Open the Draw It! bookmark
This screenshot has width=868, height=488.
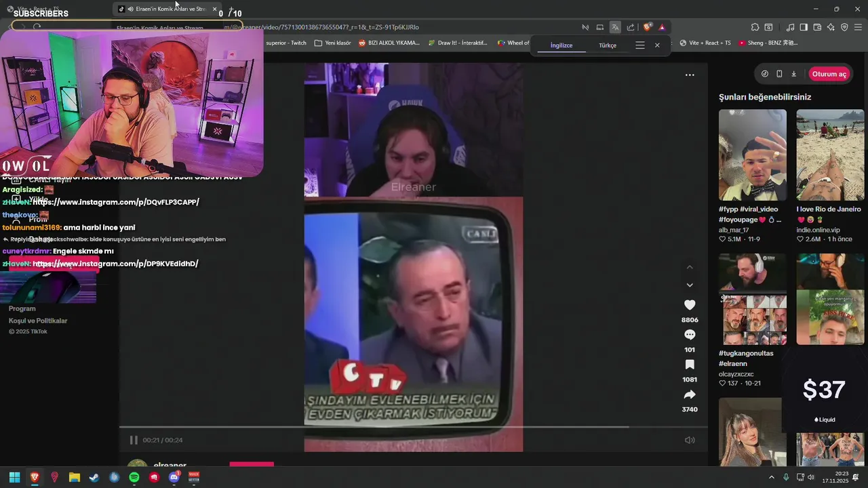[x=458, y=43]
